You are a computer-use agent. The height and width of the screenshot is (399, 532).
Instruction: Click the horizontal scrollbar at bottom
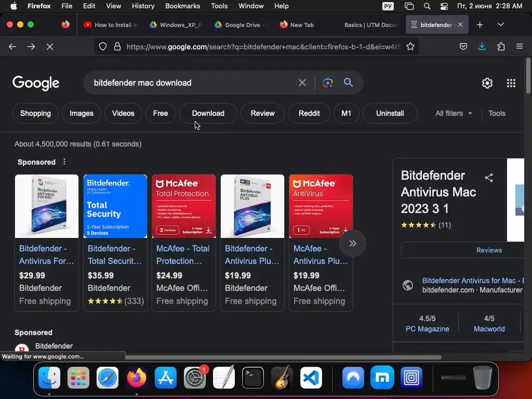[283, 357]
